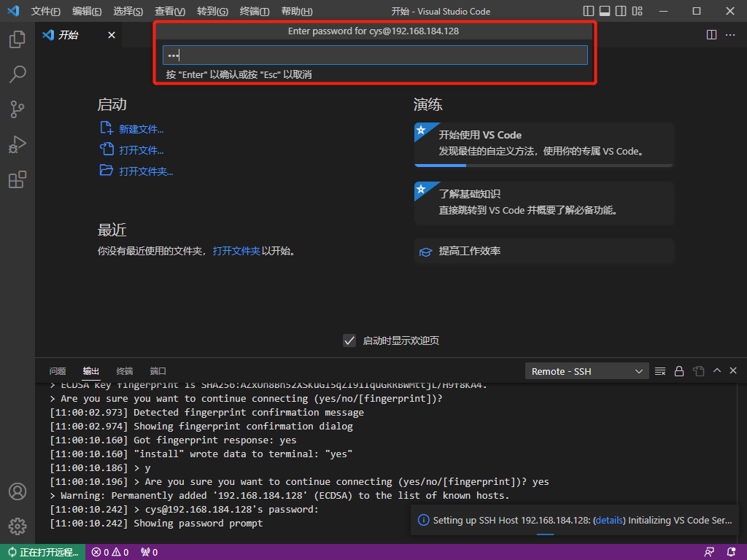Open the Accounts icon in the activity bar
The image size is (747, 560).
point(17,491)
